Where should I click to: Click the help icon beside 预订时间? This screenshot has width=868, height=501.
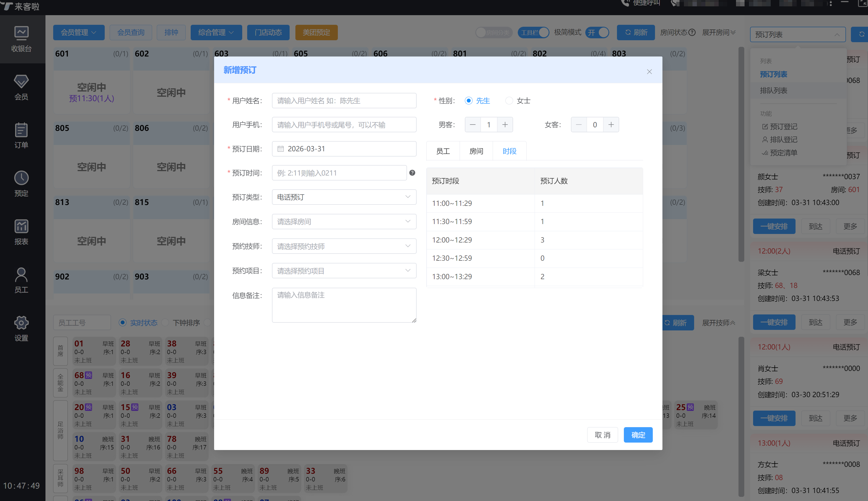(x=412, y=173)
